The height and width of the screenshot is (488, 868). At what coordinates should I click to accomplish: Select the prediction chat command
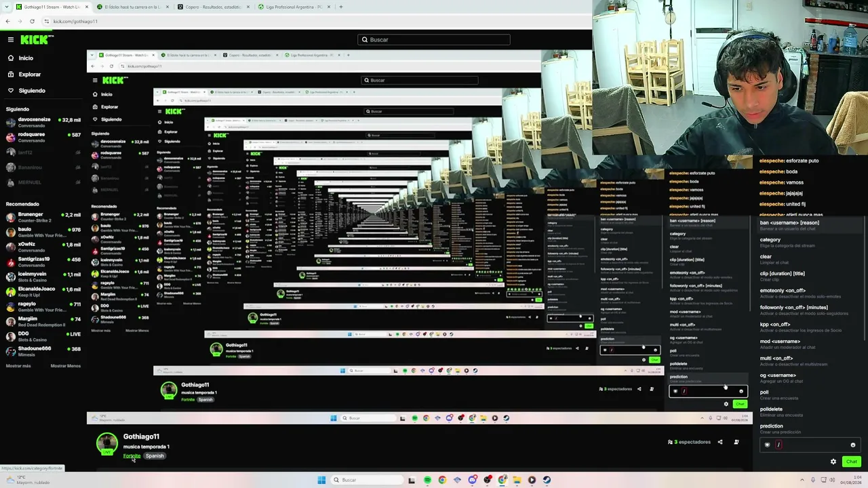click(809, 428)
